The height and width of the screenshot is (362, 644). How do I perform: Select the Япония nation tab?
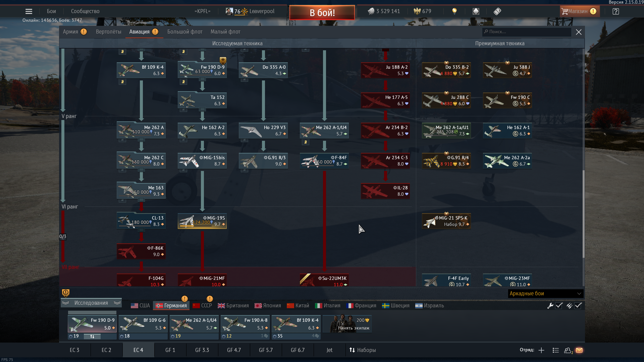point(268,306)
